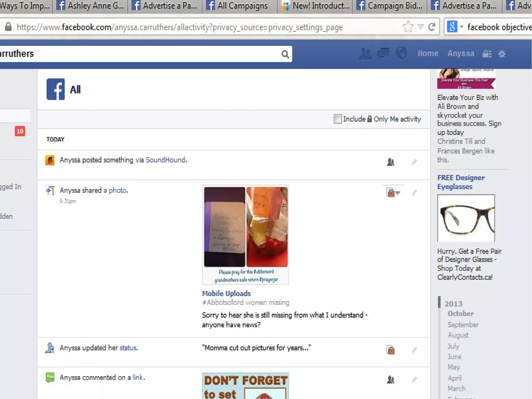Jump to September in 2013 timeline
532x399 pixels.
tap(463, 325)
